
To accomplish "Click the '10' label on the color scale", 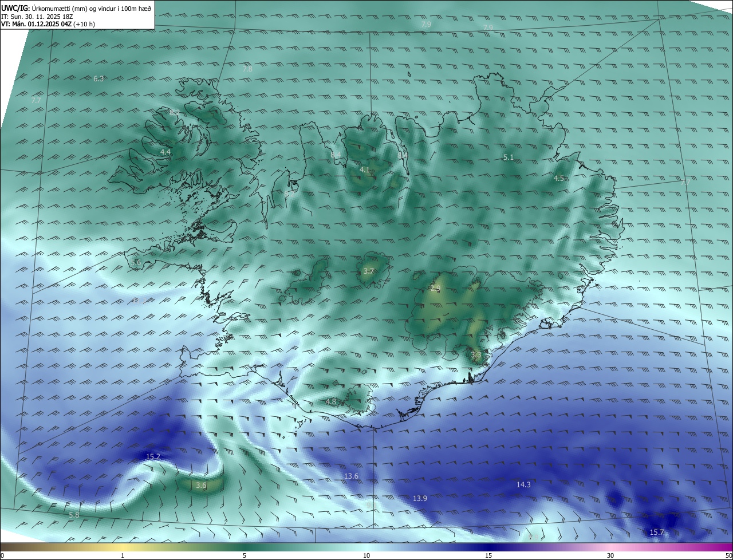I will pyautogui.click(x=366, y=556).
